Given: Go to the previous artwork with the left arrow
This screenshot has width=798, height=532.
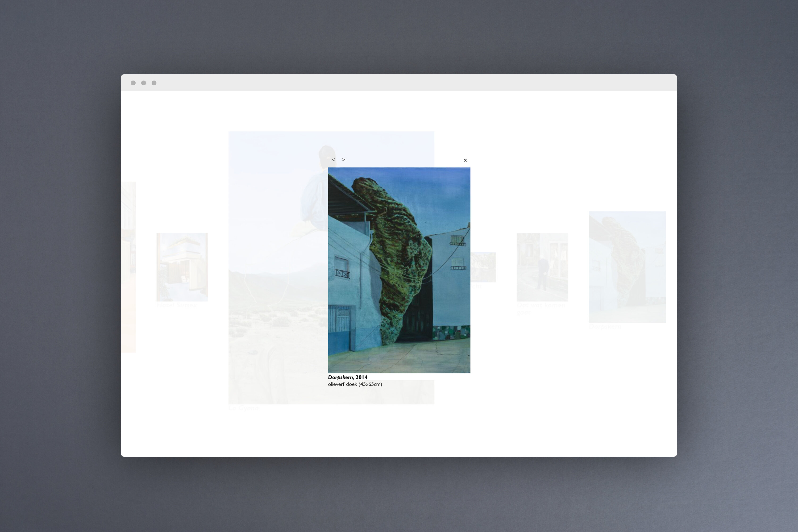Looking at the screenshot, I should [333, 159].
